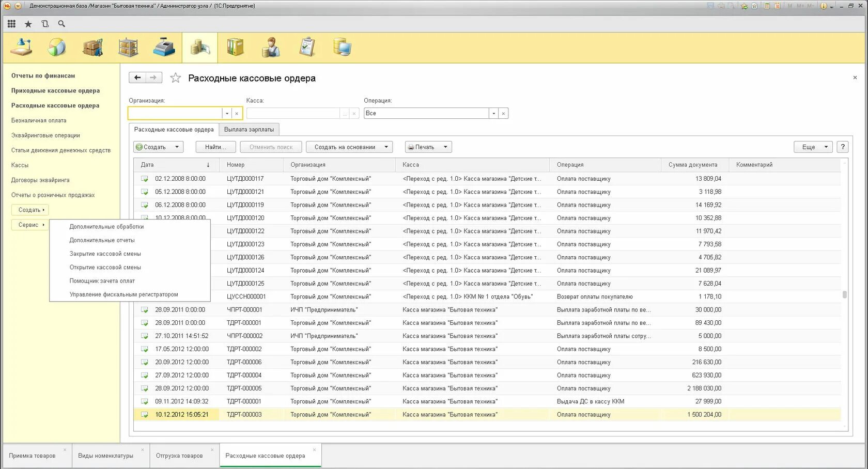Click the document icon of row ТДРТ-000003
The height and width of the screenshot is (469, 868).
(x=145, y=415)
